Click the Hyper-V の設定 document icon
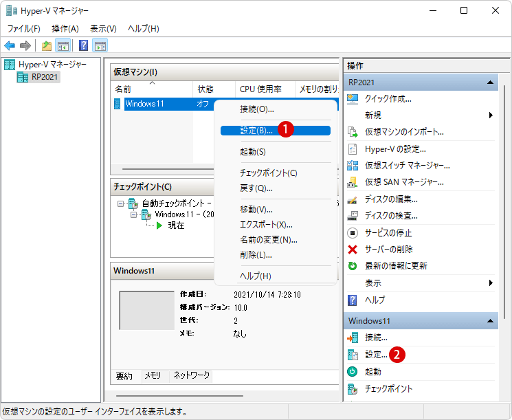The width and height of the screenshot is (512, 420). coord(353,149)
